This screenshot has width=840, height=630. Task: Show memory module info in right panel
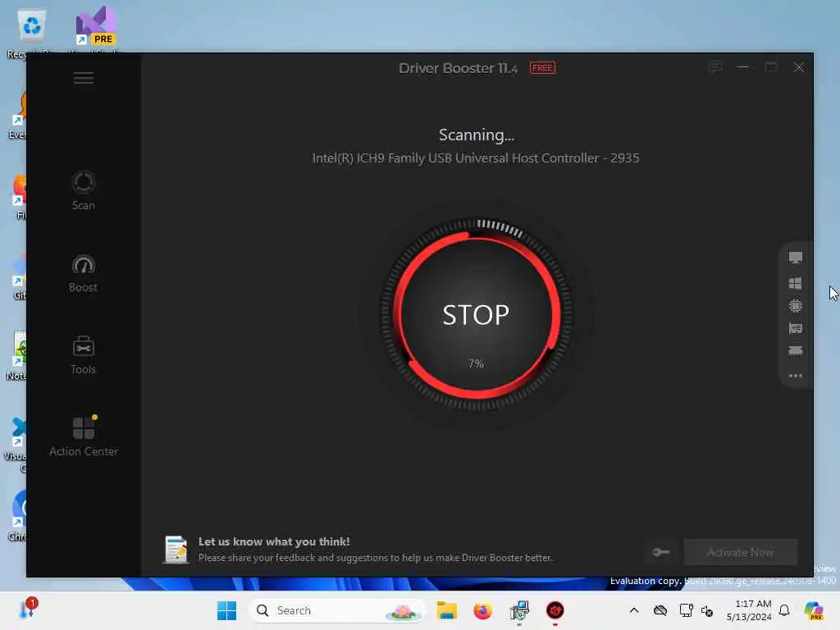[x=796, y=351]
